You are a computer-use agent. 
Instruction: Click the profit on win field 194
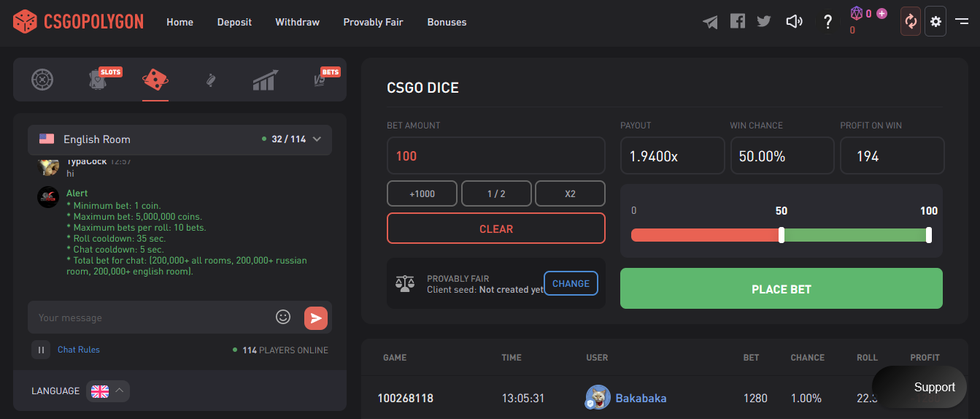(892, 155)
